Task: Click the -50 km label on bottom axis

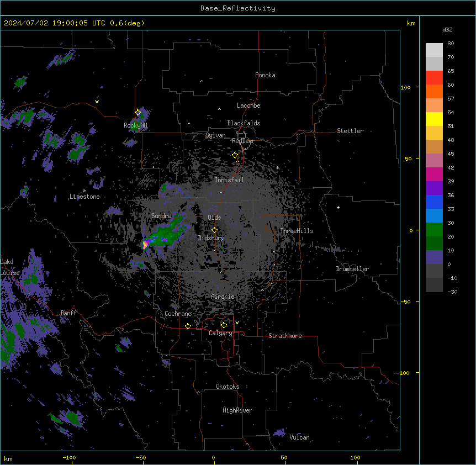Action: pyautogui.click(x=141, y=457)
